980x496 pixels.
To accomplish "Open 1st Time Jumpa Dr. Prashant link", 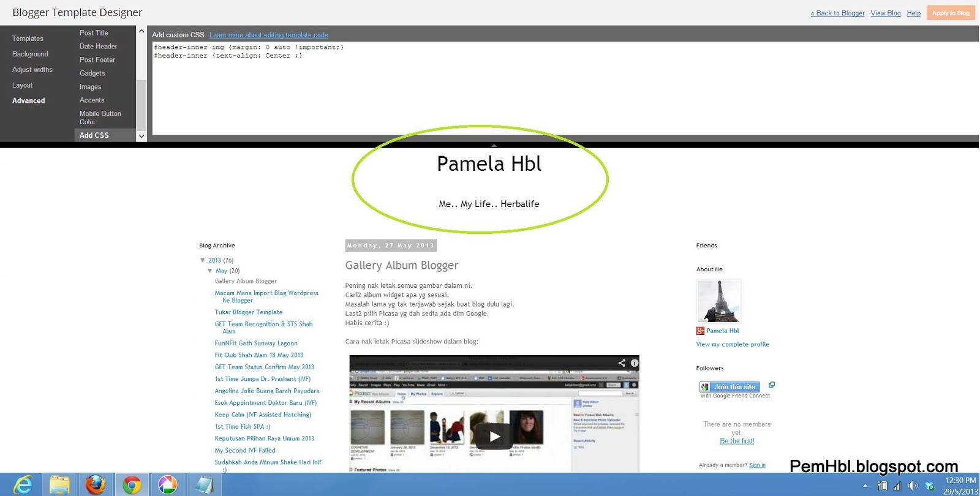I will point(262,379).
